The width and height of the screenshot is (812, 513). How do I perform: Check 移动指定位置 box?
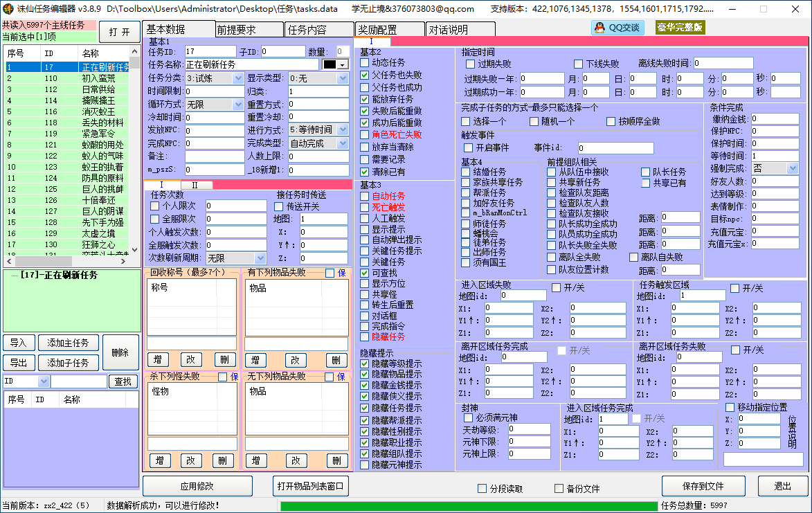pos(730,407)
